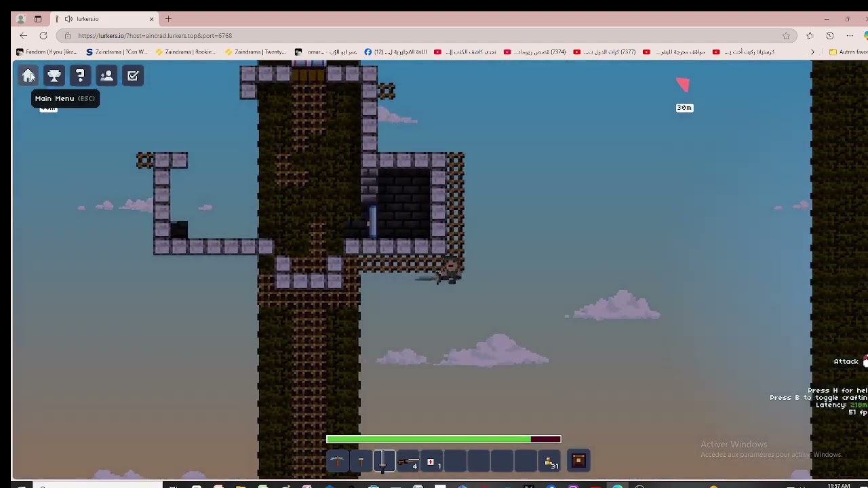Viewport: 868px width, 488px height.
Task: Open the Fandom bookmark
Action: coord(47,52)
